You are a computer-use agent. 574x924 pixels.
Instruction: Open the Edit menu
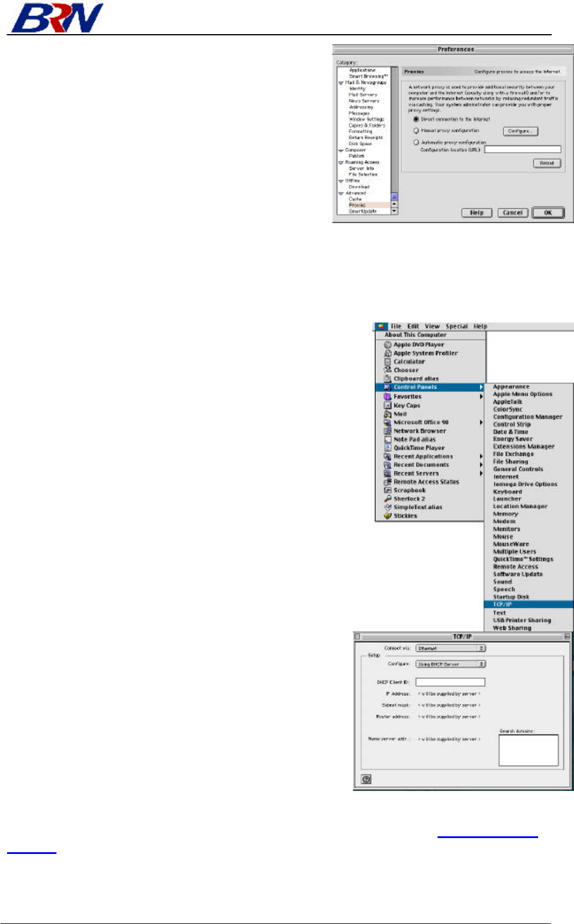point(413,326)
